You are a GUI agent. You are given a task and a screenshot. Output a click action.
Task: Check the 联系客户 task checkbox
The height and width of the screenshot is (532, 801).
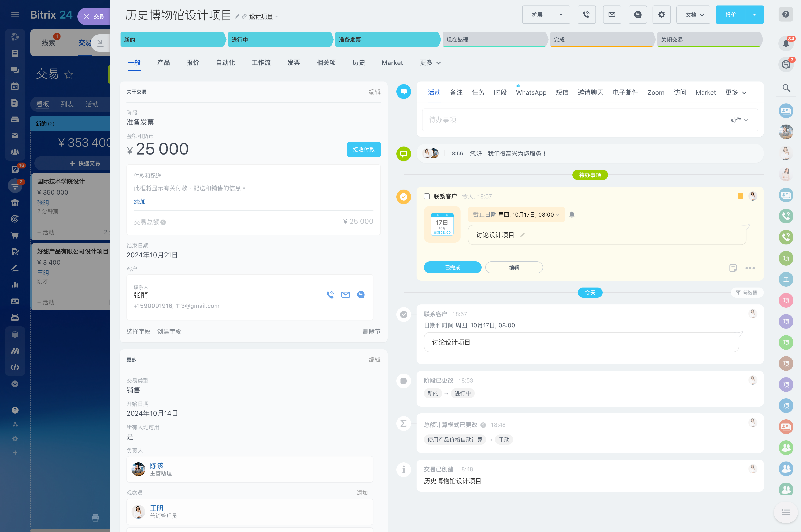(x=427, y=196)
